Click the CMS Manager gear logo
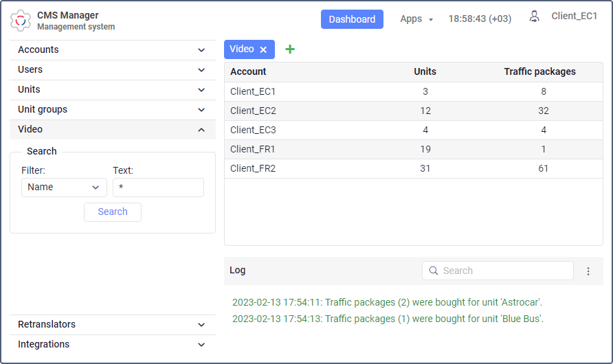Screen dimensions: 613x364 (21, 21)
